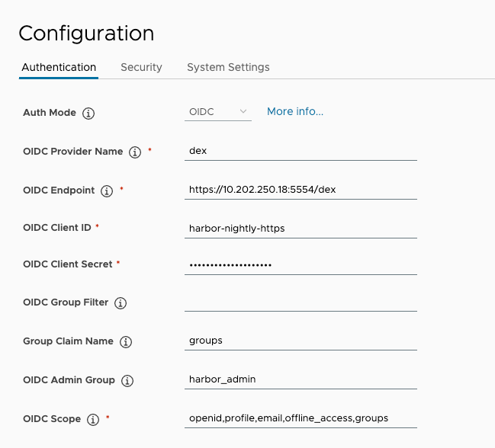495x448 pixels.
Task: Go to the System Settings tab
Action: [x=228, y=67]
